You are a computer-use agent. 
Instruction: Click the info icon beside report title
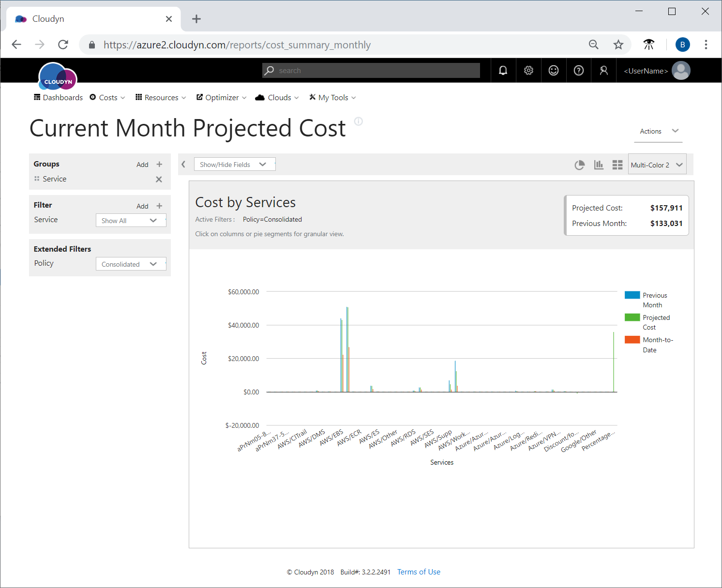(359, 121)
